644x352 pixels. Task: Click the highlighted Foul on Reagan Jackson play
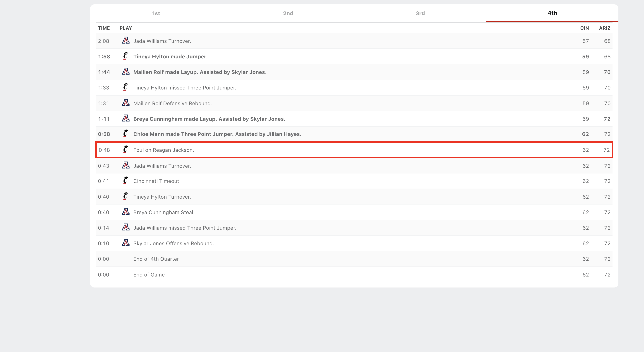click(x=164, y=150)
